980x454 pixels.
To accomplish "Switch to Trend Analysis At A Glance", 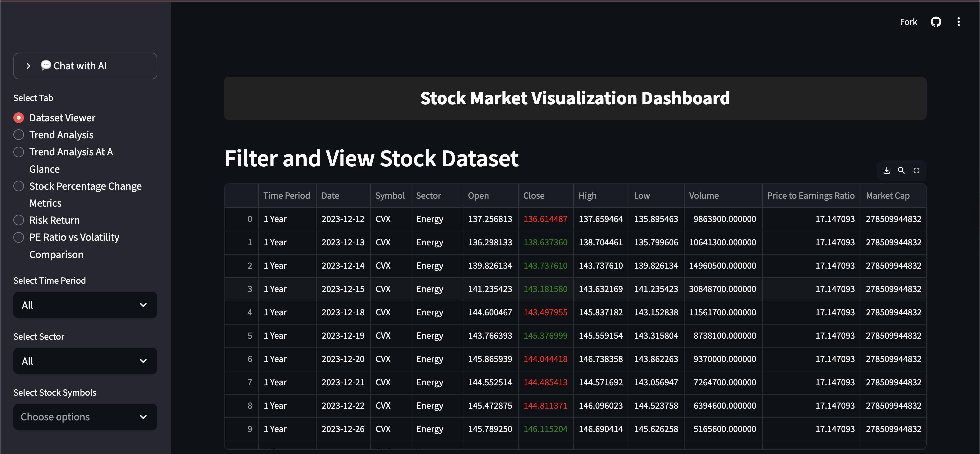I will tap(18, 152).
